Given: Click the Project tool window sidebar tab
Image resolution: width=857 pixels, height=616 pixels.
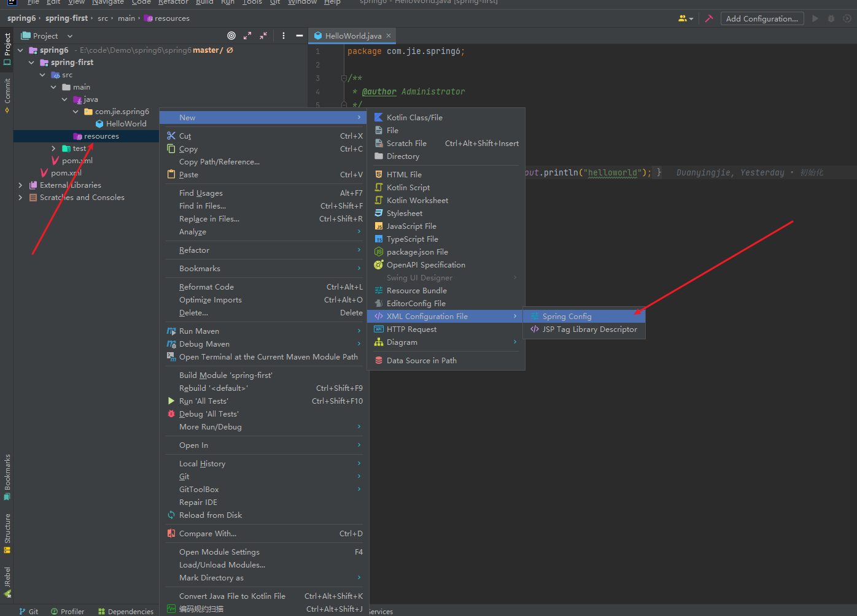Looking at the screenshot, I should pyautogui.click(x=7, y=49).
